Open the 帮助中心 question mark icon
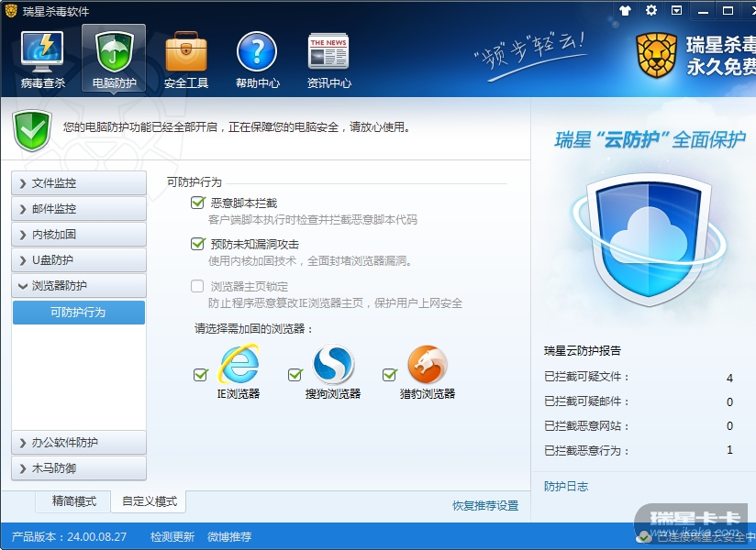The image size is (756, 550). 257,52
